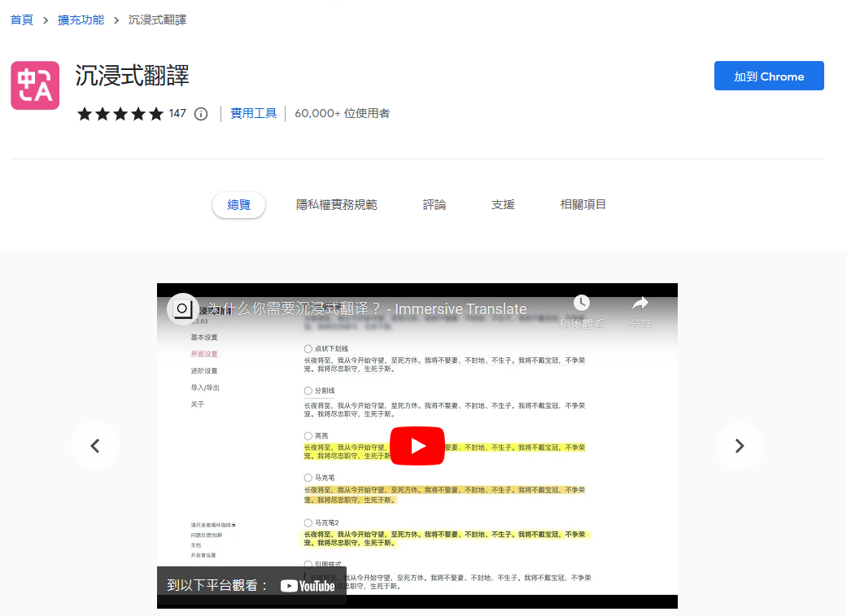The image size is (847, 616).
Task: Open the 擴充功能 breadcrumb link
Action: pos(81,20)
